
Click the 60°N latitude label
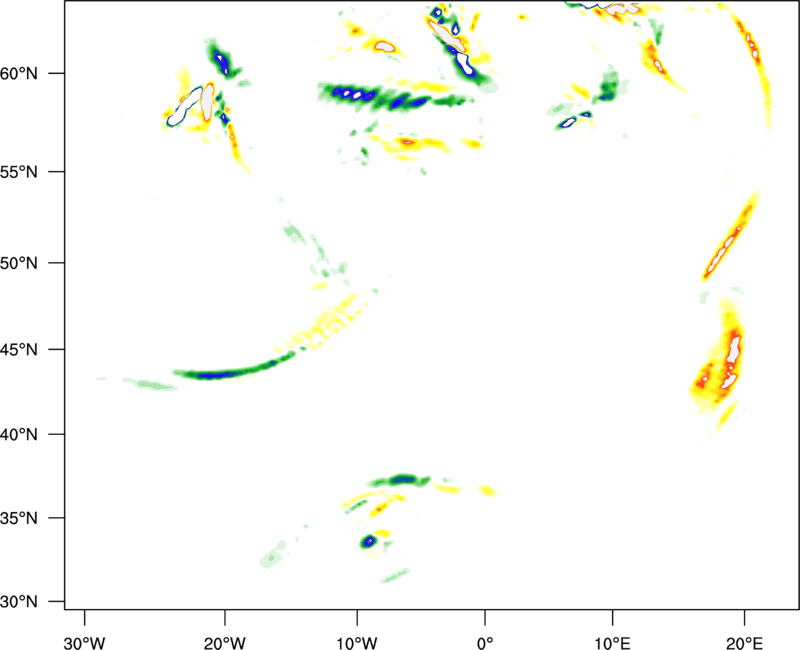point(19,73)
